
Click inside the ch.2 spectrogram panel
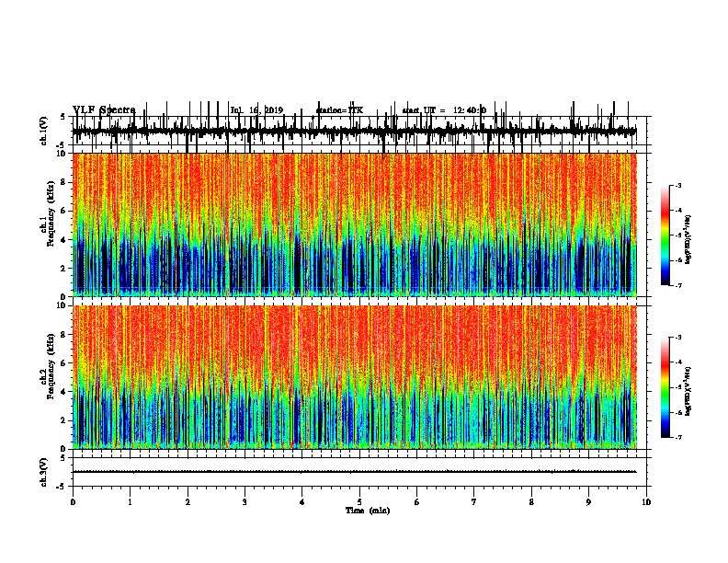355,377
